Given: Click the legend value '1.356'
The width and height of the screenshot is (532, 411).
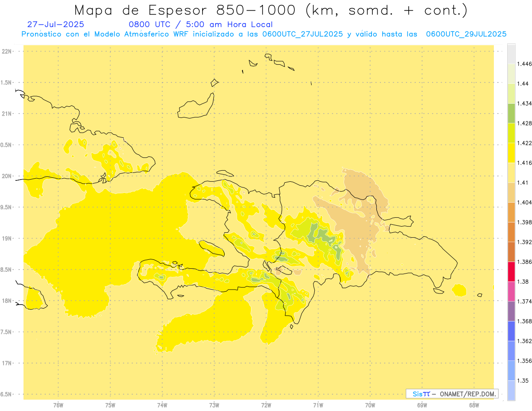Looking at the screenshot, I should click(524, 360).
